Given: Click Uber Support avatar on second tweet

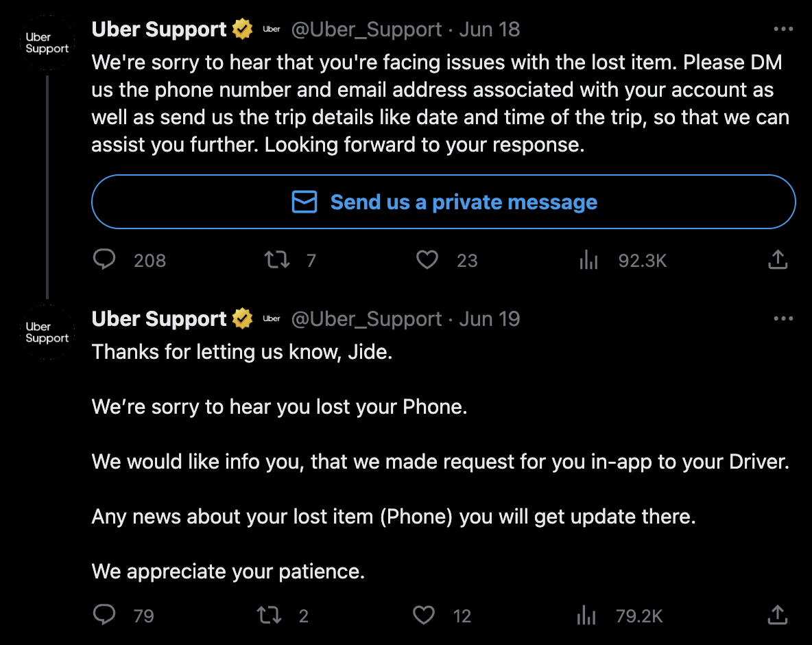Looking at the screenshot, I should point(47,332).
